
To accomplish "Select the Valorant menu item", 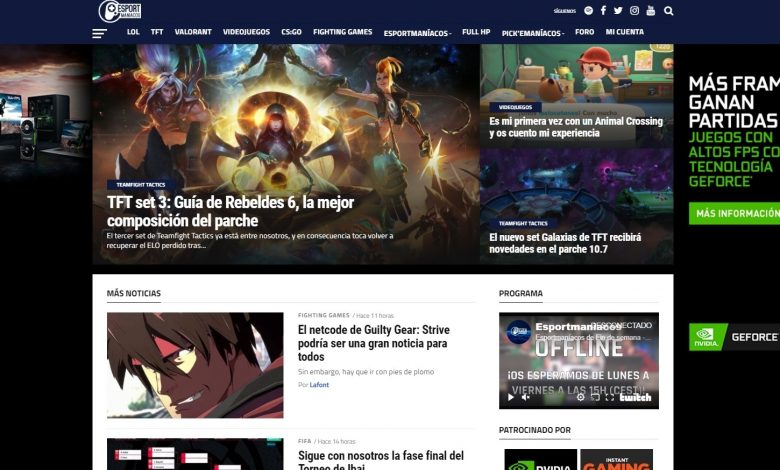I will coord(193,32).
